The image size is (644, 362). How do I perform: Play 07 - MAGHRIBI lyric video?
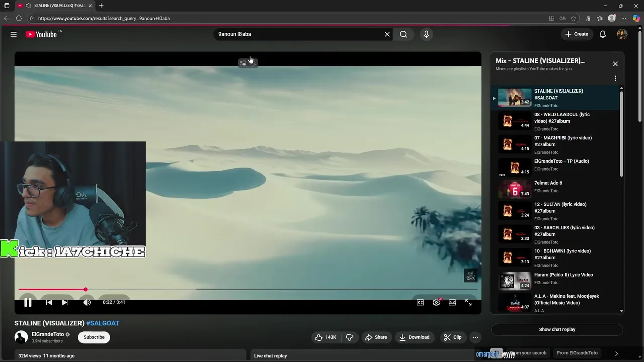coord(555,145)
